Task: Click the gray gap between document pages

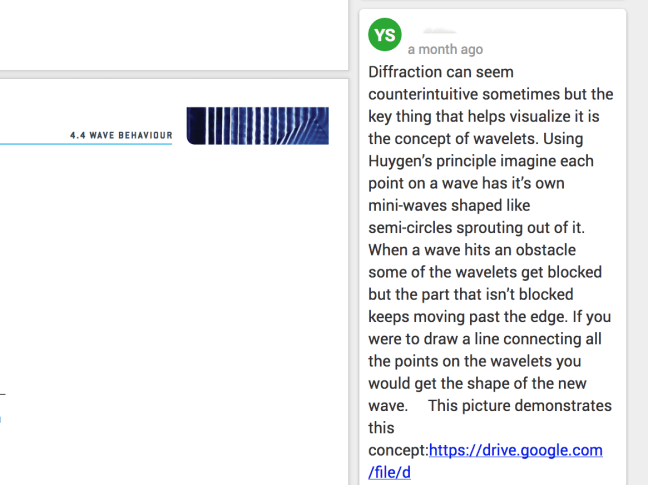Action: [x=170, y=74]
